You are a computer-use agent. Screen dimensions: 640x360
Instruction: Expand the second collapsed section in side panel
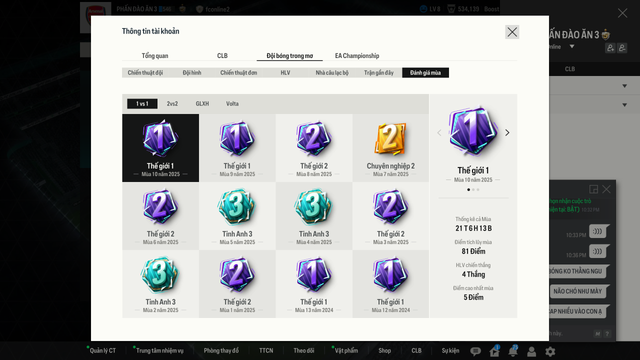click(624, 105)
